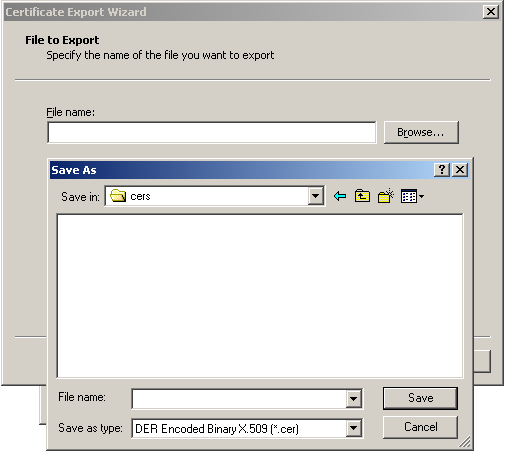Create a new folder in cers

pyautogui.click(x=386, y=196)
